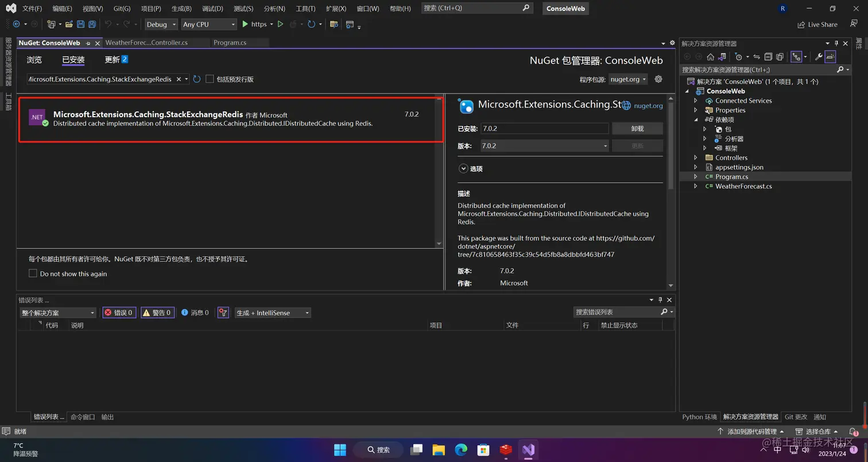The height and width of the screenshot is (462, 868).
Task: Refresh the NuGet package list
Action: [197, 79]
